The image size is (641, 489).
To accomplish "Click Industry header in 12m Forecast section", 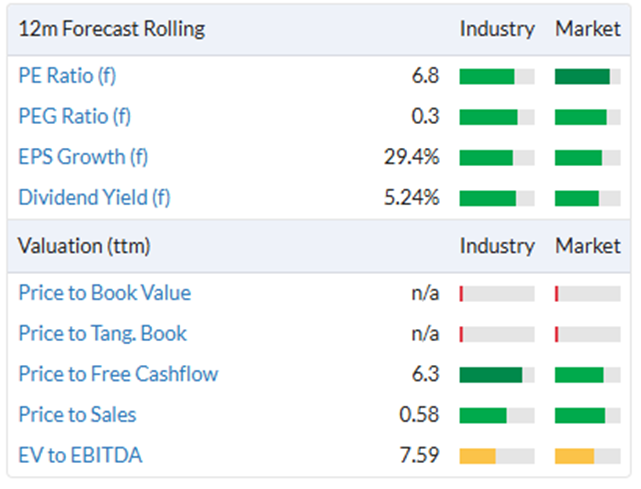I will pos(497,29).
